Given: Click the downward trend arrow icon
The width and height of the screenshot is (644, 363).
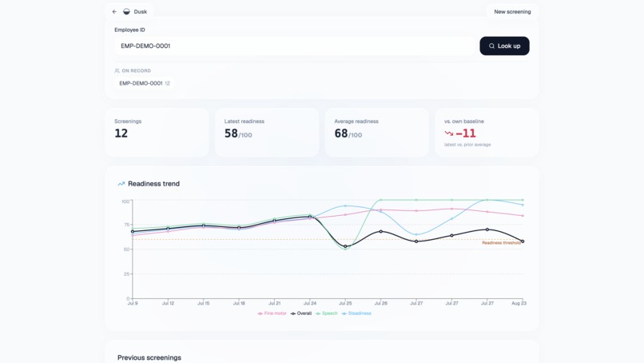Looking at the screenshot, I should 448,134.
